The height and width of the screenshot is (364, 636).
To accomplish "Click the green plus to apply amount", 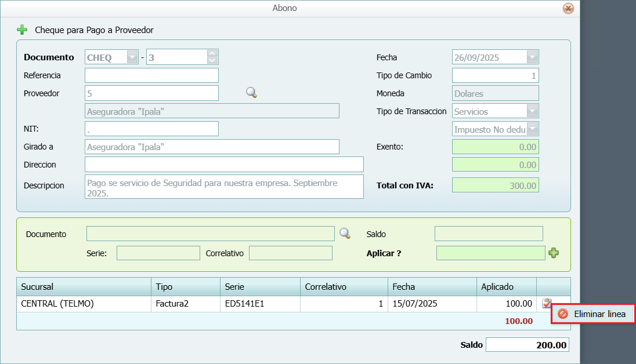I will [x=554, y=253].
